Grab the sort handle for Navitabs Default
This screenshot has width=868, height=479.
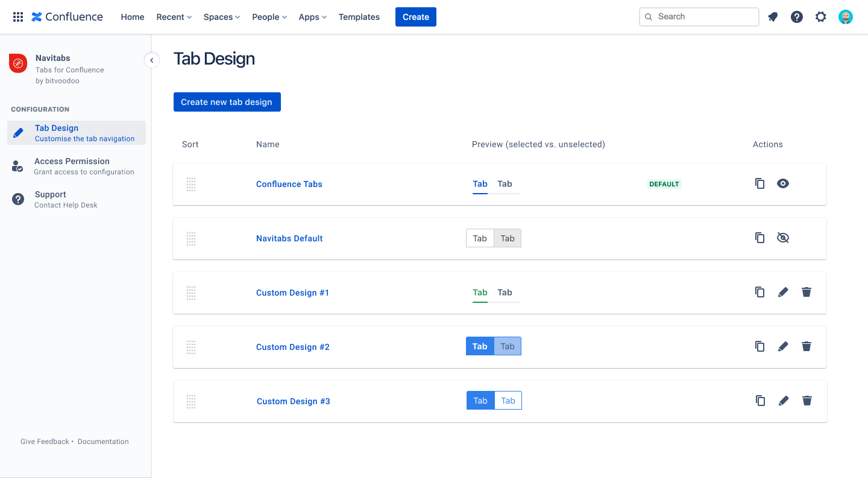(191, 239)
